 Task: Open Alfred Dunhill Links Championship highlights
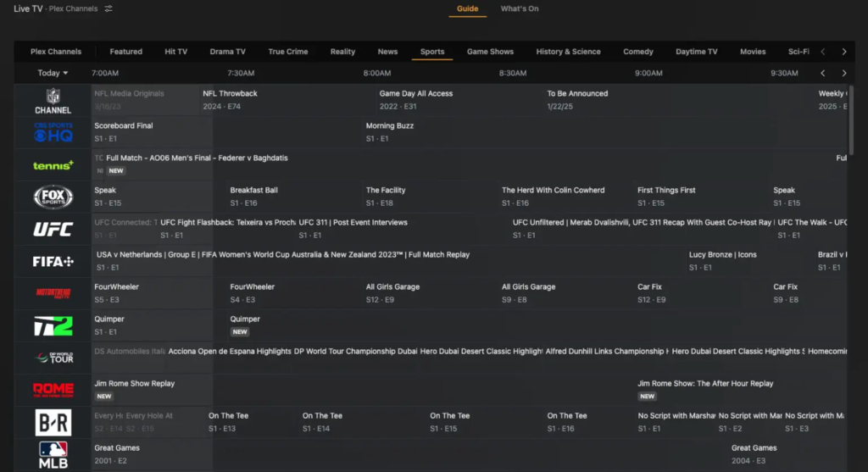(606, 357)
